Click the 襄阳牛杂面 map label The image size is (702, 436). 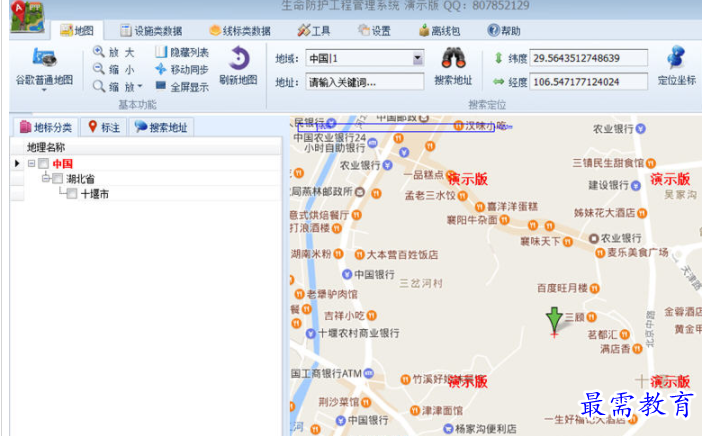[x=472, y=220]
